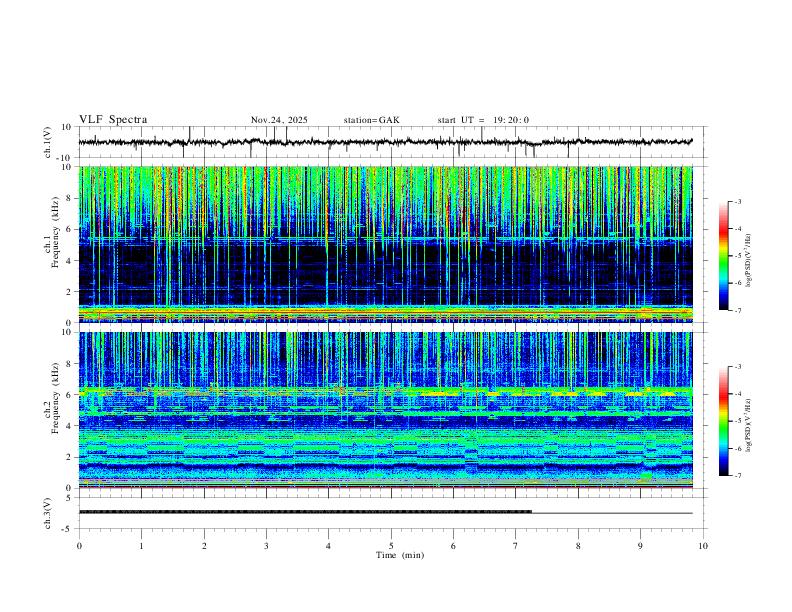Click the "-3" tick on ch.2 colorbar
792x612 pixels.
click(x=737, y=367)
